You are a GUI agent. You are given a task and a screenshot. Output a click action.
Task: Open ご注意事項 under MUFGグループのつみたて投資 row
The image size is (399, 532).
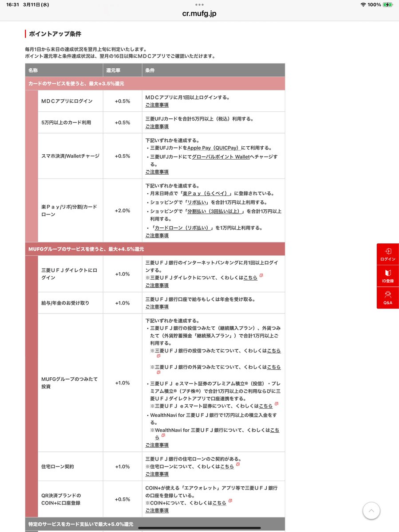(157, 445)
